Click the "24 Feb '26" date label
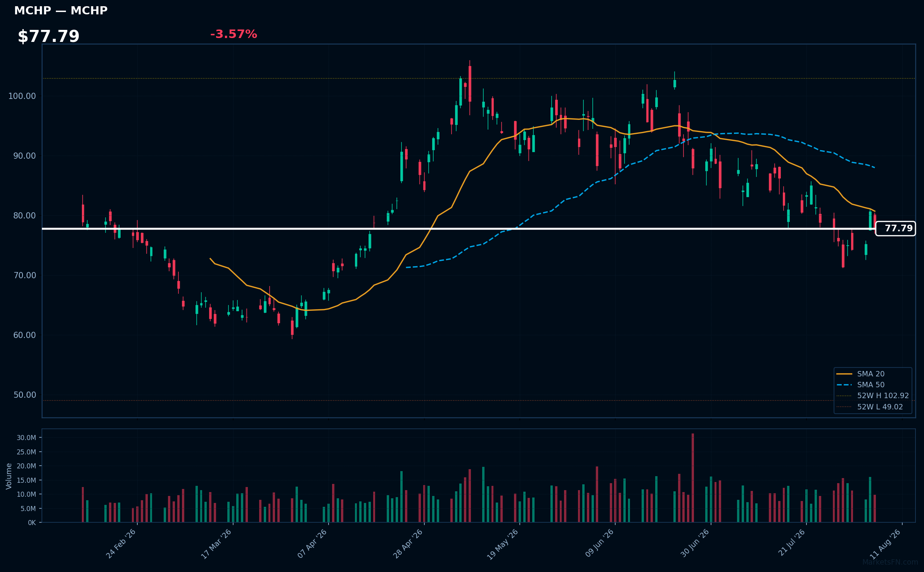This screenshot has width=924, height=572. coord(121,544)
